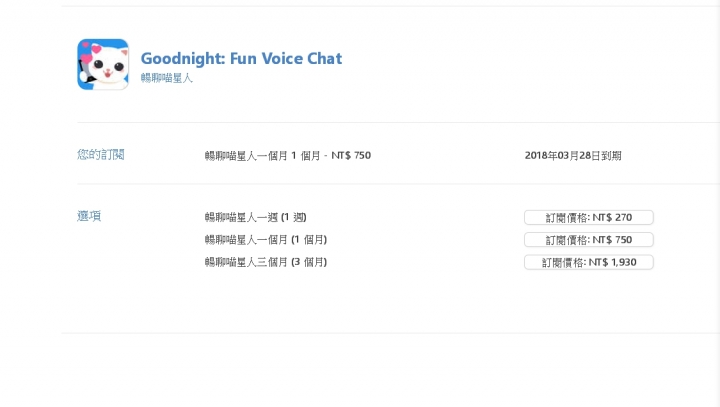Click the 暢聊喵星人 subtitle under the app title
The height and width of the screenshot is (407, 720).
[x=166, y=78]
